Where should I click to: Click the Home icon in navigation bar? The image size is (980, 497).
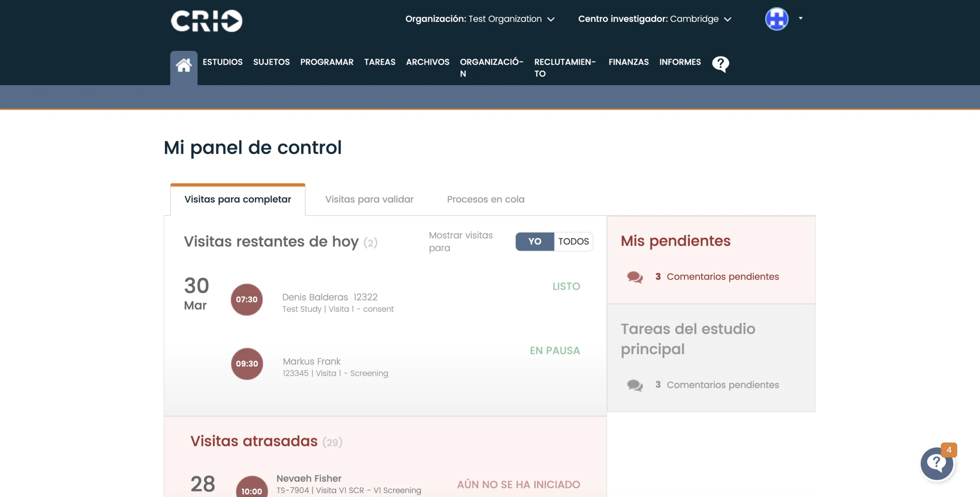[184, 65]
